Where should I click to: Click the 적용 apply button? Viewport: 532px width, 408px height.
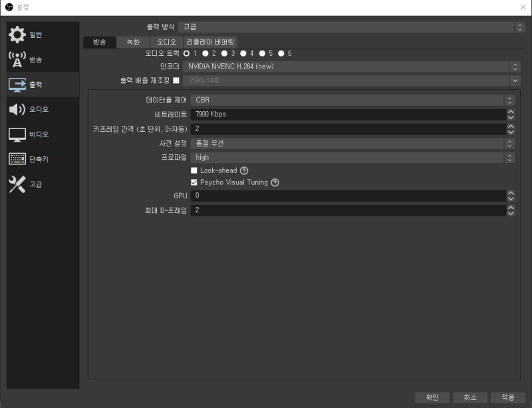click(x=507, y=397)
